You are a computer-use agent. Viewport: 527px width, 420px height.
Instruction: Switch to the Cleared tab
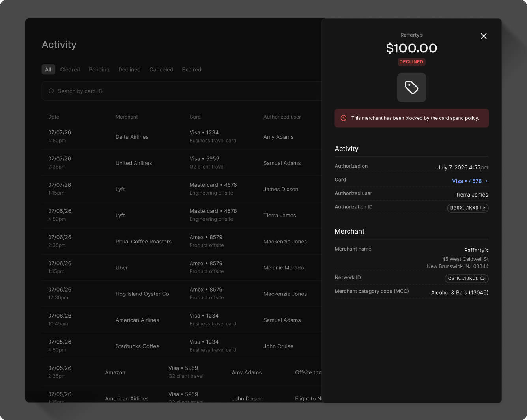[70, 69]
